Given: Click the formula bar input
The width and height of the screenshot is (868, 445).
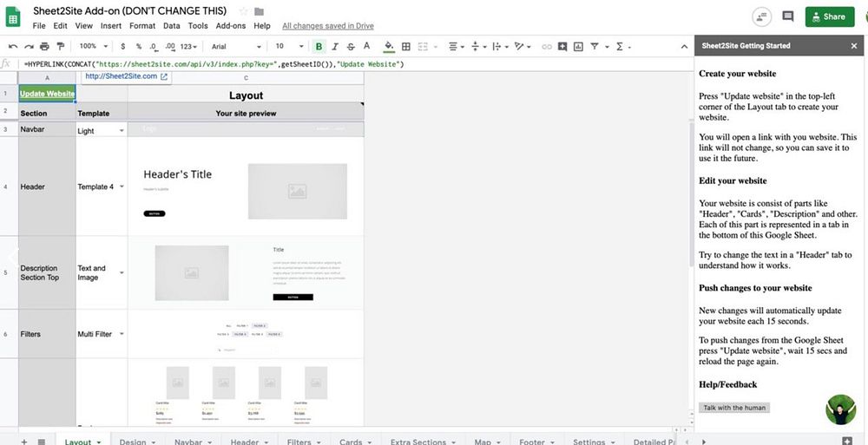Looking at the screenshot, I should 354,64.
